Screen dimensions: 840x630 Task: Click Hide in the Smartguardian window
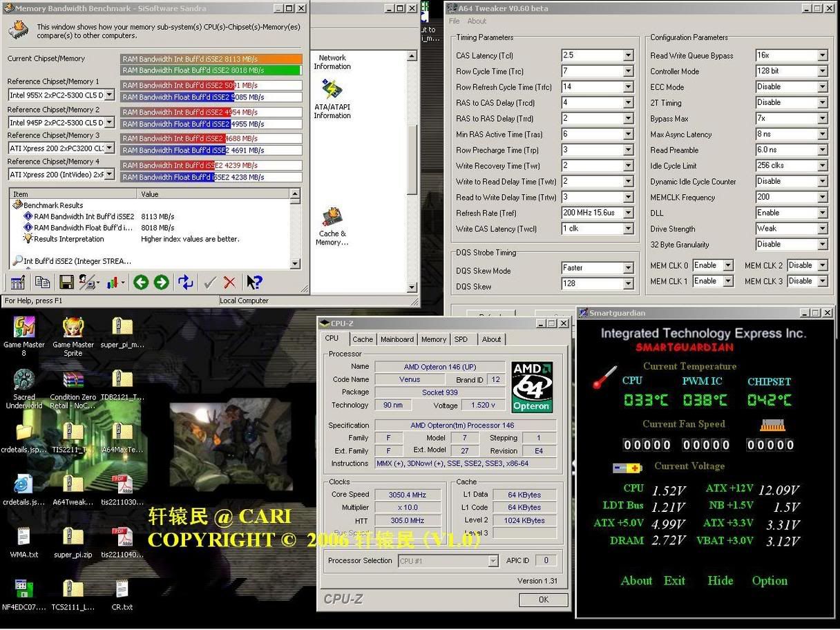point(720,581)
